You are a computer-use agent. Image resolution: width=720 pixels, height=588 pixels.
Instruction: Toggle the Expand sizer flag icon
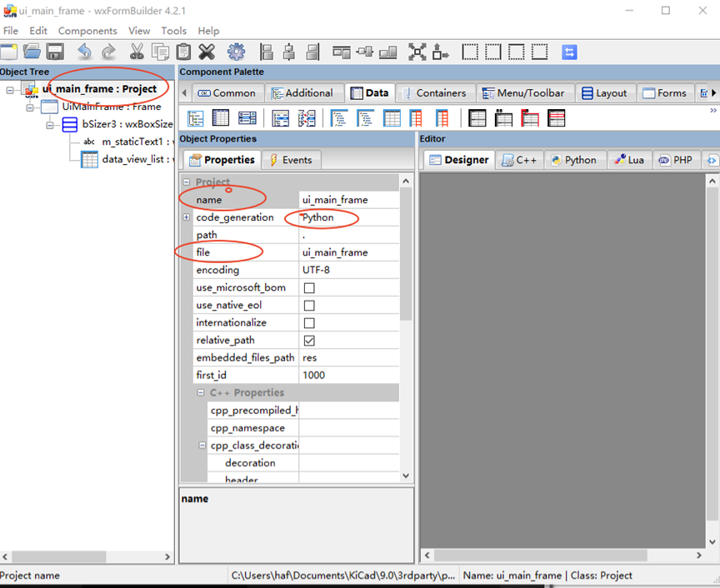click(417, 52)
